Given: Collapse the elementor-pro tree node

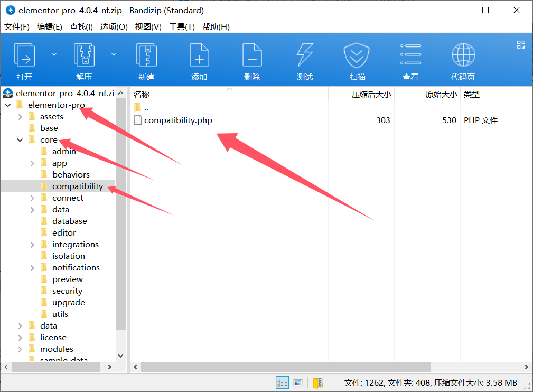Looking at the screenshot, I should coord(8,105).
